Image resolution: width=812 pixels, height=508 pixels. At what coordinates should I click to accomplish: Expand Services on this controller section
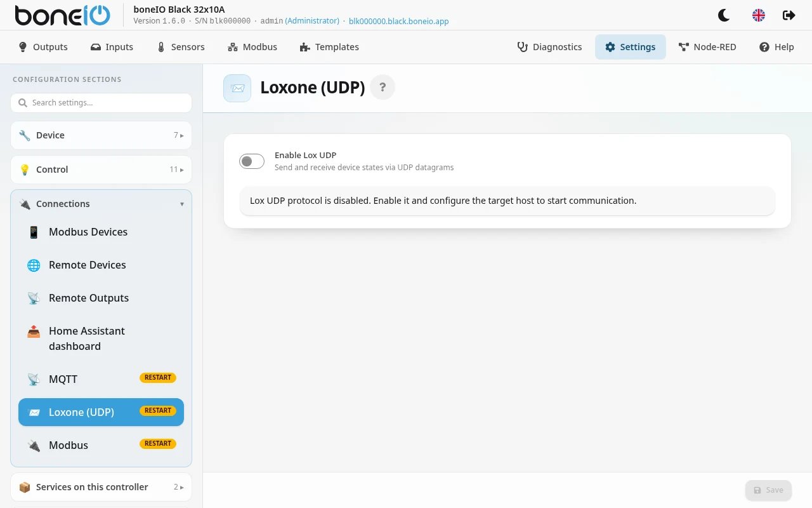[101, 487]
